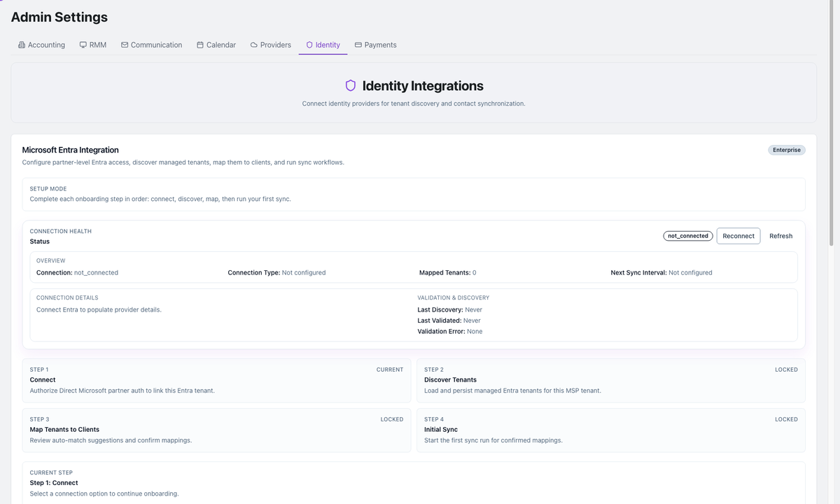Click the Providers cloud icon
This screenshot has width=840, height=504.
coord(254,45)
